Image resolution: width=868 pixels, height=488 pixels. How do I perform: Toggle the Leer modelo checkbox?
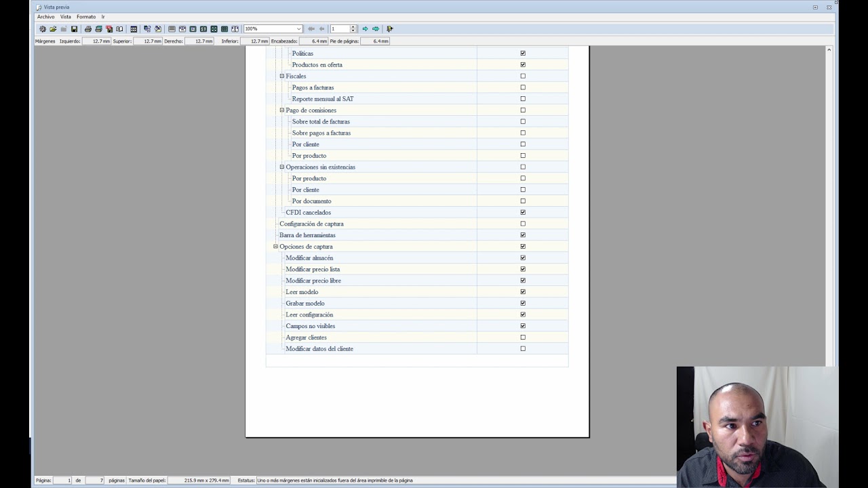coord(523,291)
